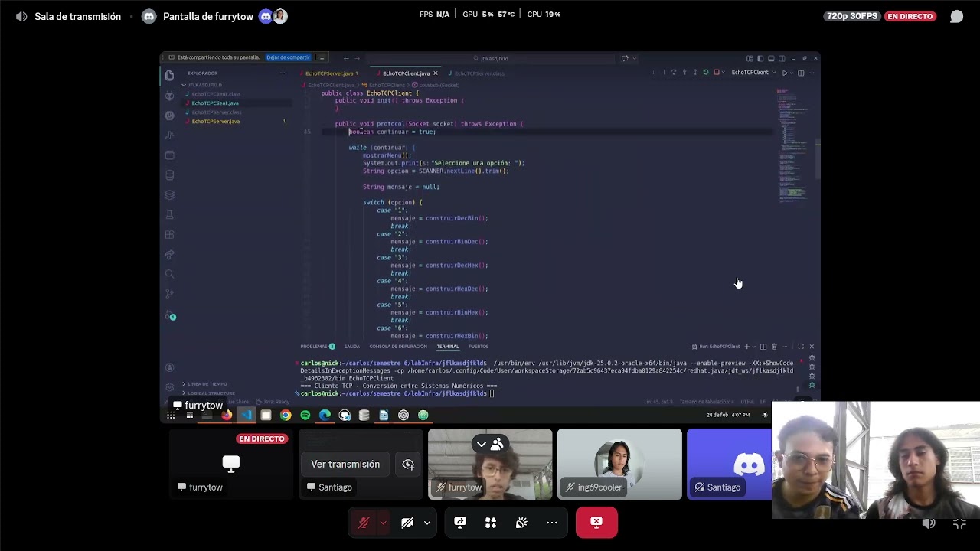Restart the debug session green icon
The width and height of the screenshot is (980, 551).
(706, 72)
